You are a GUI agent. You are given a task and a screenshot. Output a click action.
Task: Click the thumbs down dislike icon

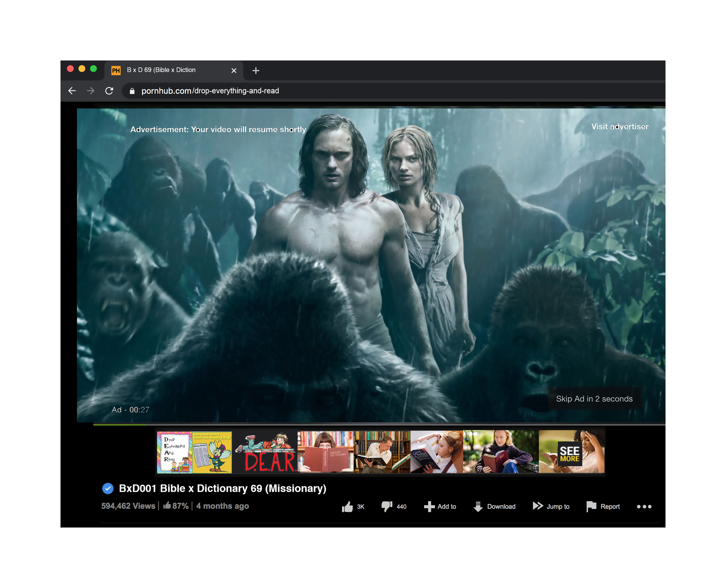pos(387,506)
